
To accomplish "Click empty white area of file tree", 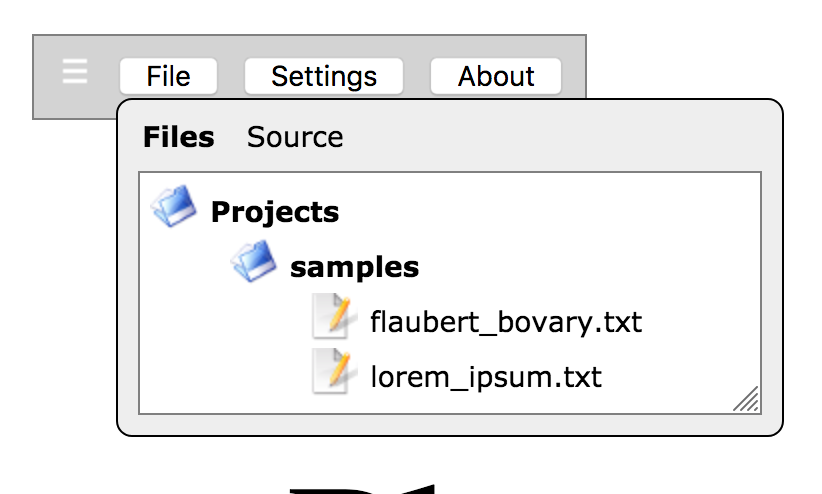I will (x=577, y=236).
